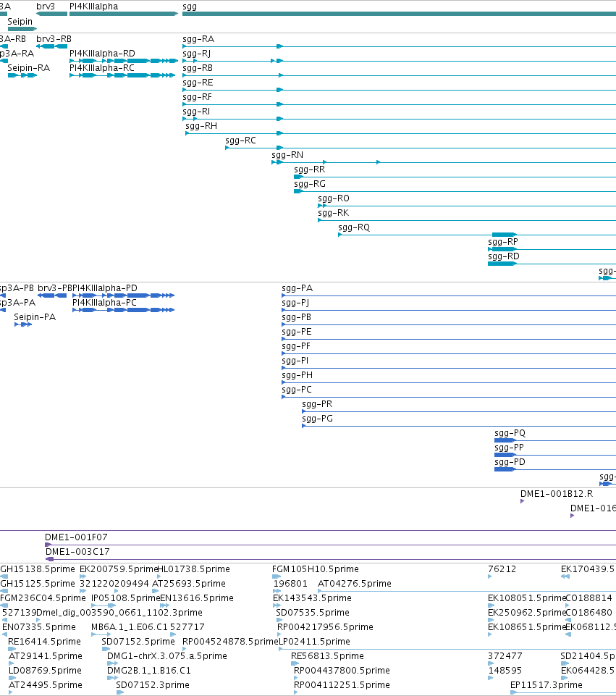Select the SD07152.3prime EST label
The height and width of the screenshot is (696, 616).
pyautogui.click(x=153, y=685)
